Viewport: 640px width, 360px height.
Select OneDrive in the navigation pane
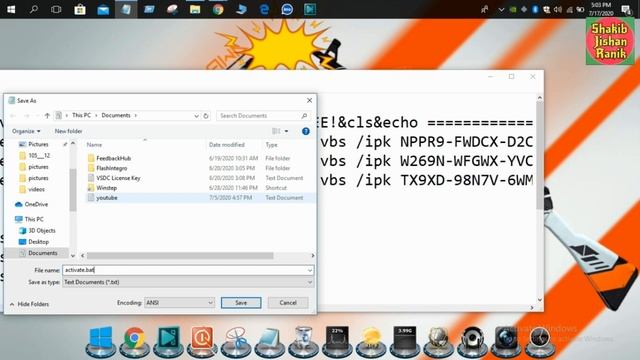[x=36, y=204]
